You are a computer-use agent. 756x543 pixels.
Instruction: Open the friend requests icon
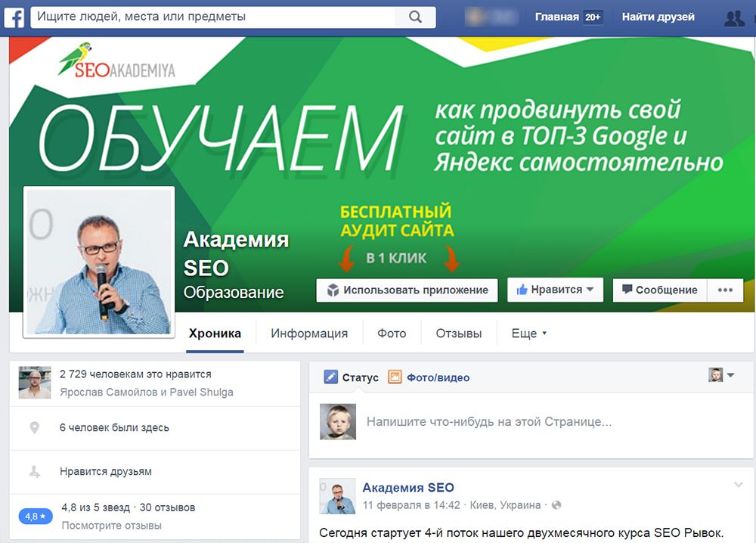click(733, 17)
